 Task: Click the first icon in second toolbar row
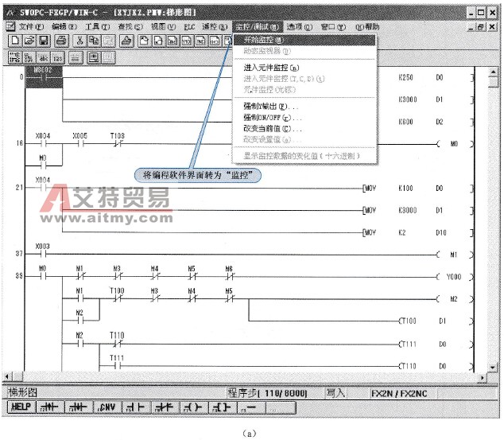click(x=14, y=58)
